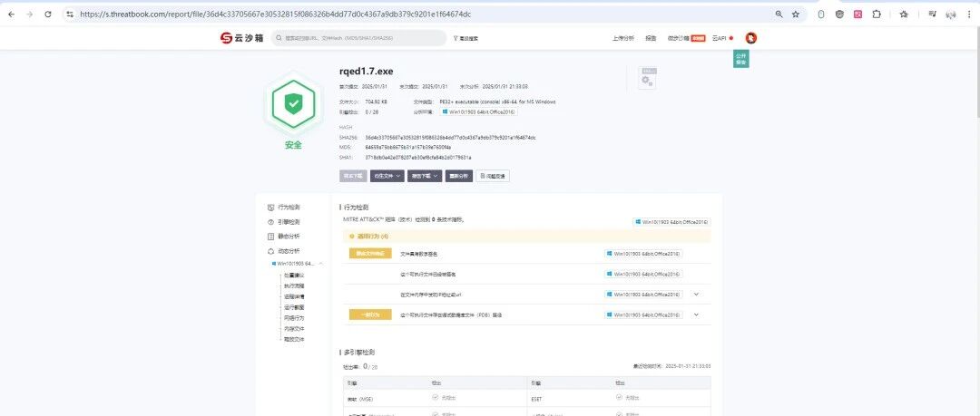Expand the 衍生文件 dropdown button
This screenshot has width=980, height=416.
387,176
